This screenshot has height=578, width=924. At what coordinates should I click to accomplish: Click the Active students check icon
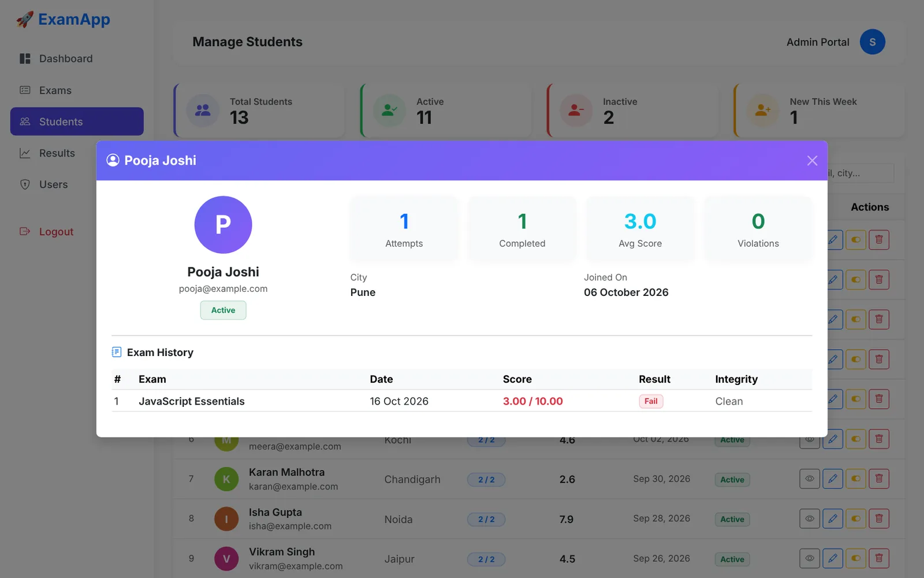[389, 110]
